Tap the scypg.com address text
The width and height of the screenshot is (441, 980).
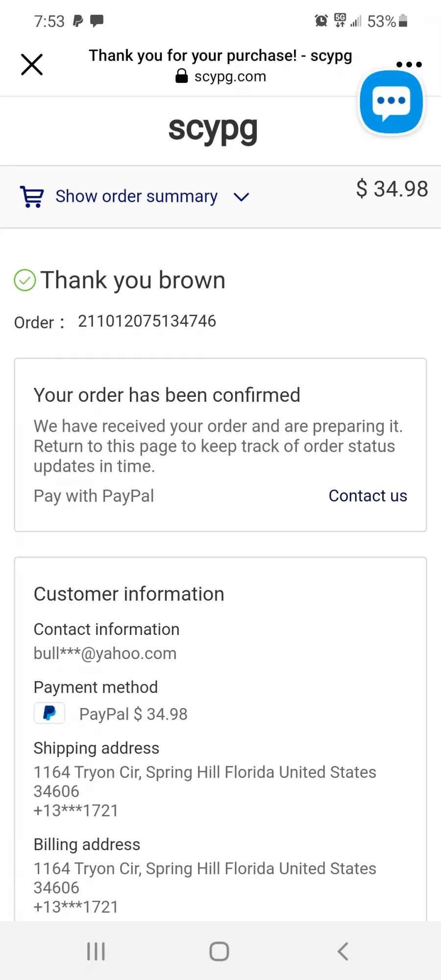click(230, 76)
